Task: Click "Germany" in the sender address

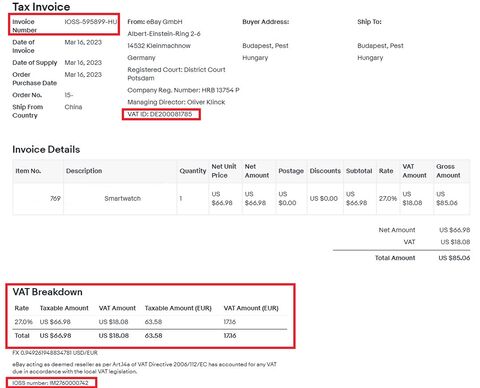Action: 141,58
